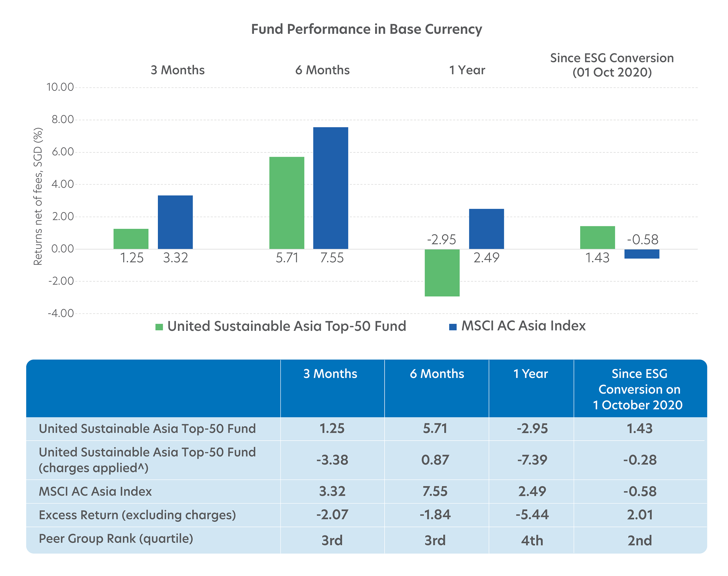Click the '1 Year' table column header
The height and width of the screenshot is (576, 728).
tap(530, 374)
